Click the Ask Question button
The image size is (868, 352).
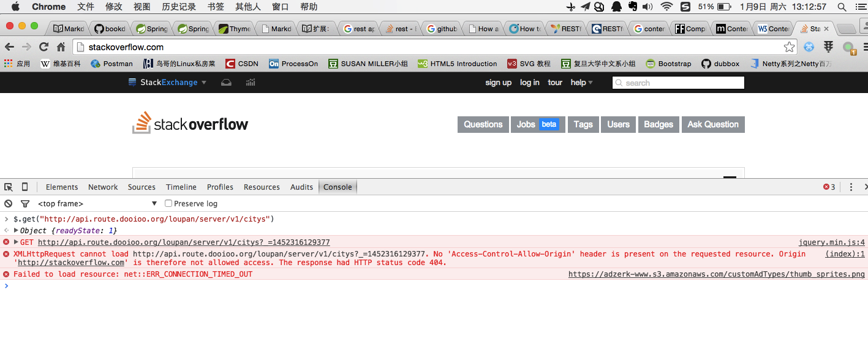pyautogui.click(x=713, y=124)
